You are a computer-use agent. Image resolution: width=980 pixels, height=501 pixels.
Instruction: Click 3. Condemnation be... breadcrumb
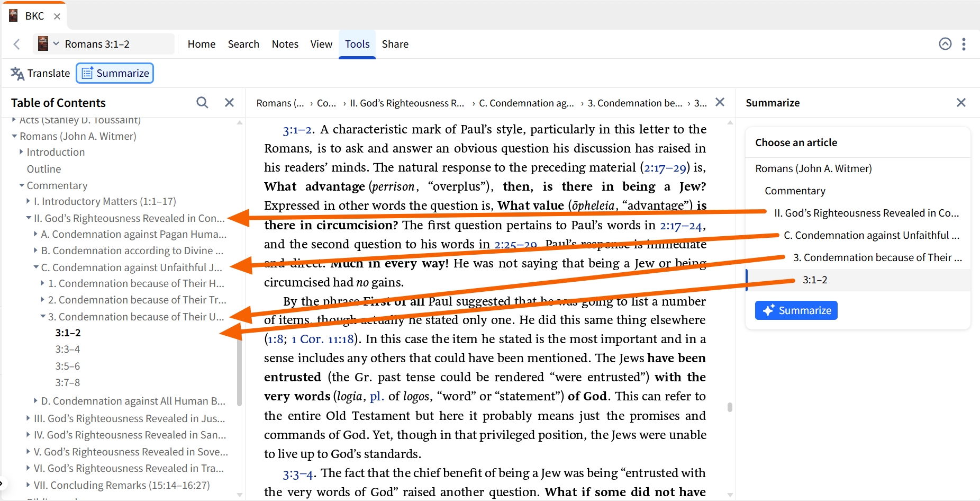coord(635,103)
